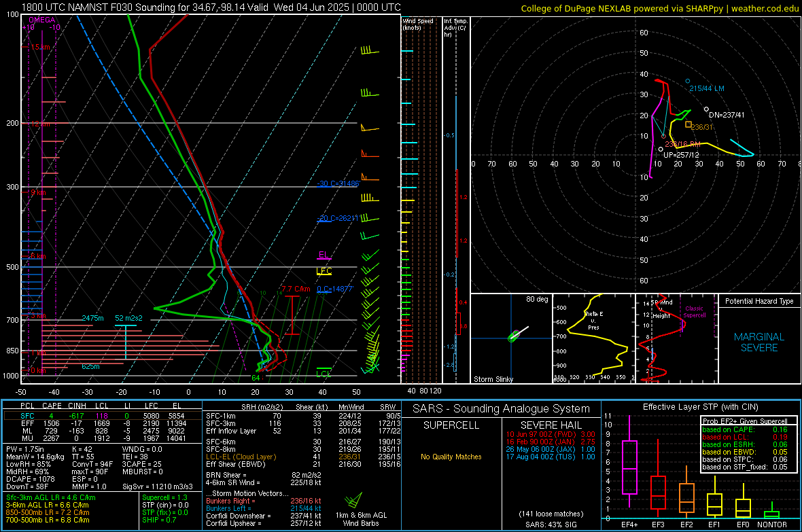This screenshot has width=802, height=532.
Task: Click the LFC level label
Action: point(324,270)
